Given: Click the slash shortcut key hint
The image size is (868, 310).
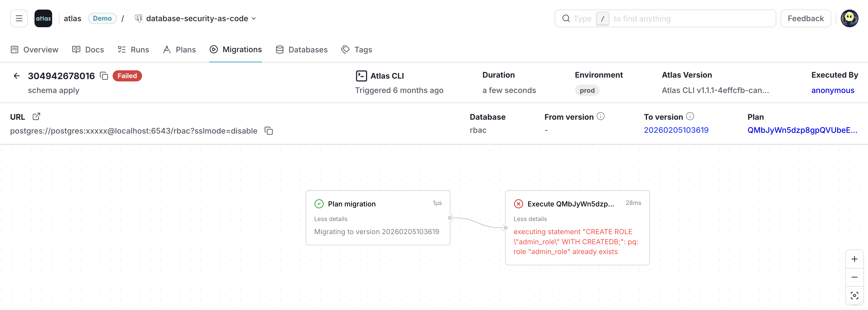Looking at the screenshot, I should [602, 19].
